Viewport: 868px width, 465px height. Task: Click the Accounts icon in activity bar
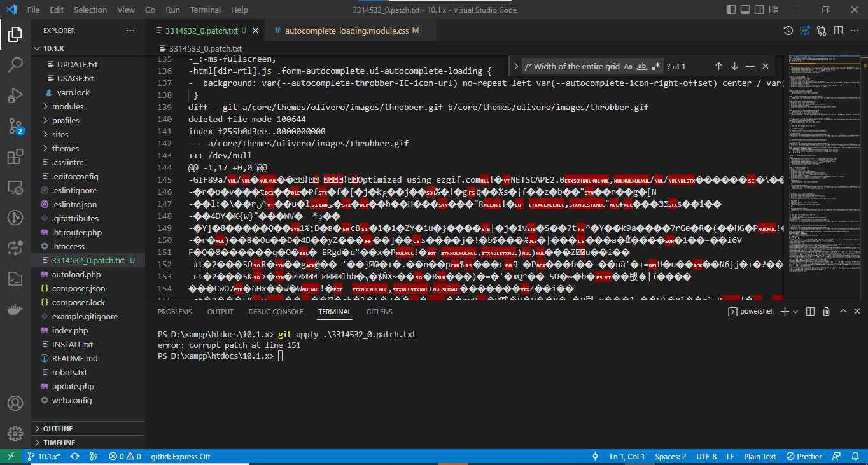(15, 403)
